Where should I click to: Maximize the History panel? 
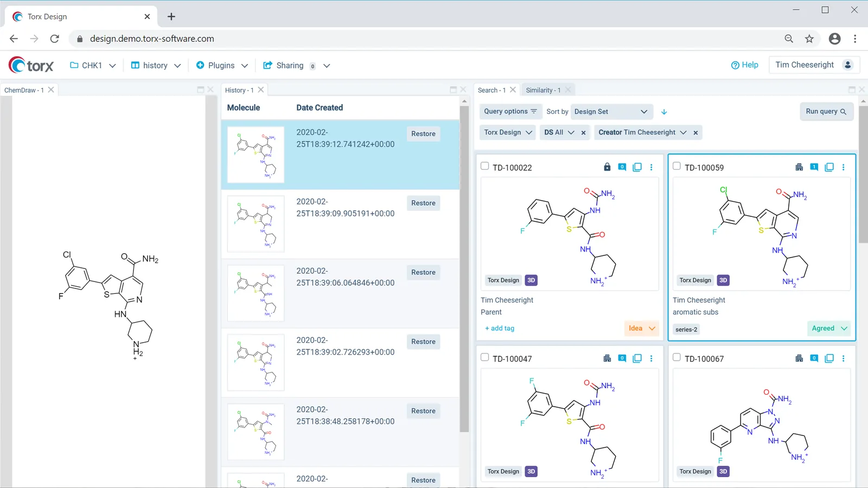pyautogui.click(x=454, y=89)
